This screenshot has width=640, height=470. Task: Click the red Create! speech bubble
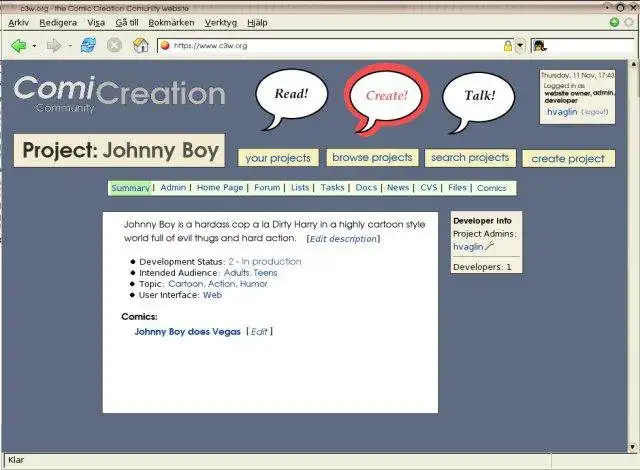click(x=386, y=97)
